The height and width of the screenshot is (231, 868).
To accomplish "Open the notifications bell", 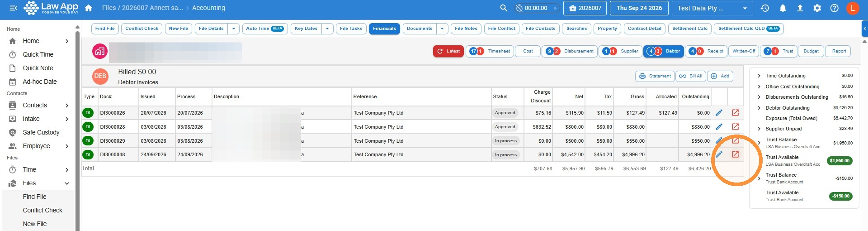I will (783, 8).
